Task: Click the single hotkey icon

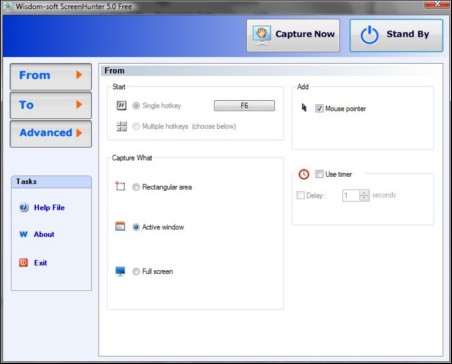Action: (121, 106)
